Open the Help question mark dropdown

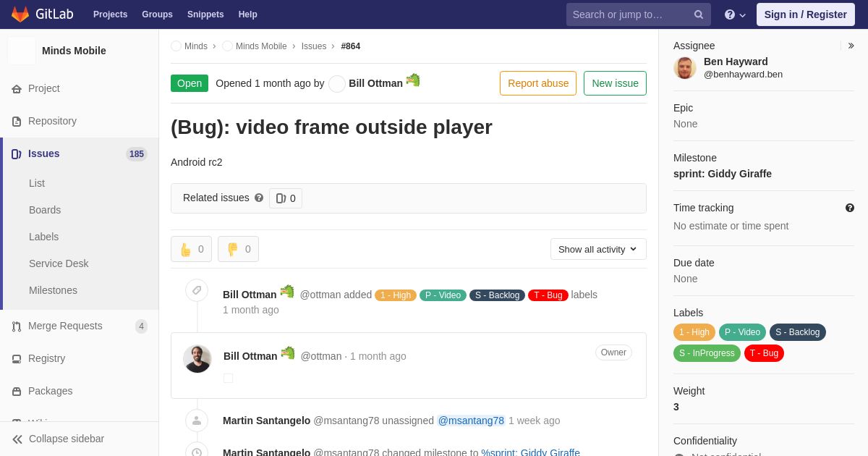point(735,14)
